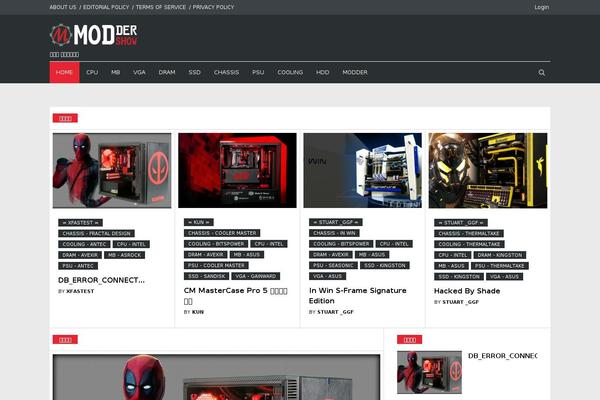Click the PSU - ANTEC tag
This screenshot has height=400, width=600.
pos(78,265)
